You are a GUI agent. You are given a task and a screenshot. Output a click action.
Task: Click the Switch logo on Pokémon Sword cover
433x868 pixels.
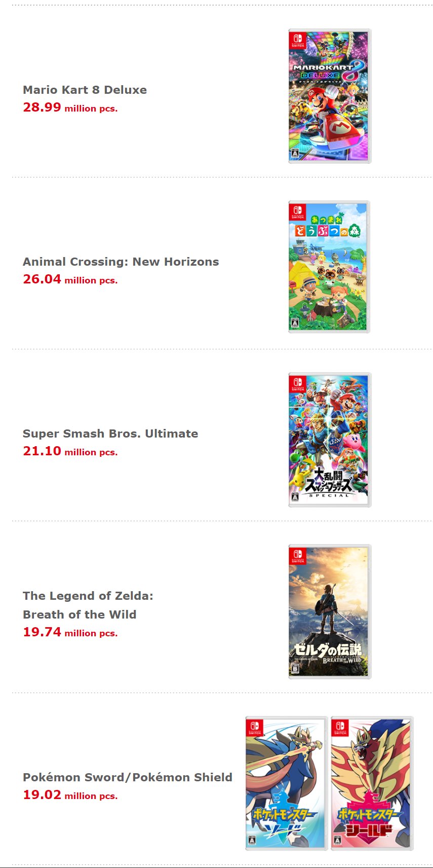[x=255, y=728]
